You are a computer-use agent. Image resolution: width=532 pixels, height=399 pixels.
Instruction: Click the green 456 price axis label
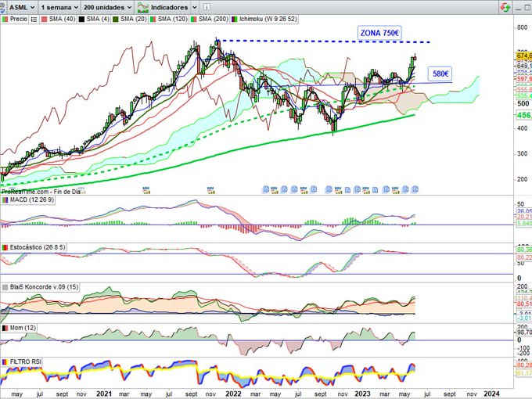tap(524, 115)
